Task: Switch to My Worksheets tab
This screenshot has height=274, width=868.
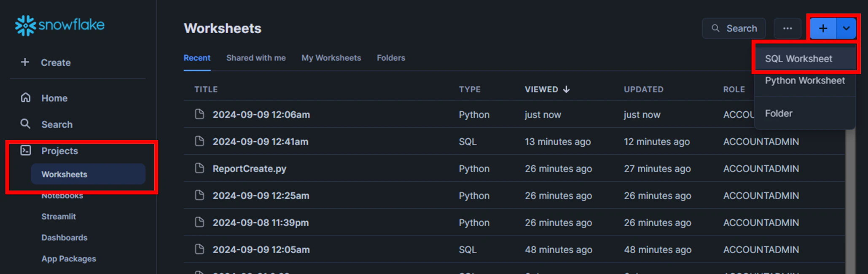Action: tap(331, 58)
